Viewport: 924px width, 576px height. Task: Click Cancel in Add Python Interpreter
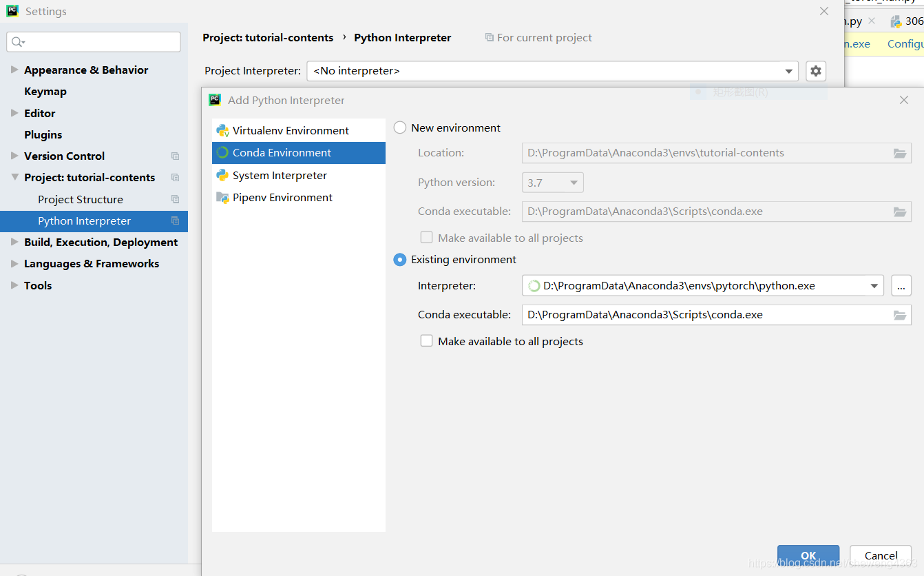(881, 556)
